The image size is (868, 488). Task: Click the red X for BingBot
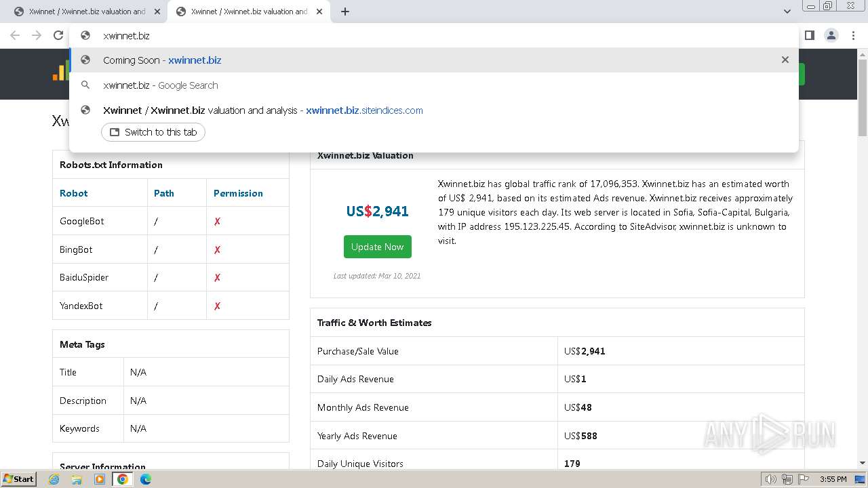tap(217, 250)
